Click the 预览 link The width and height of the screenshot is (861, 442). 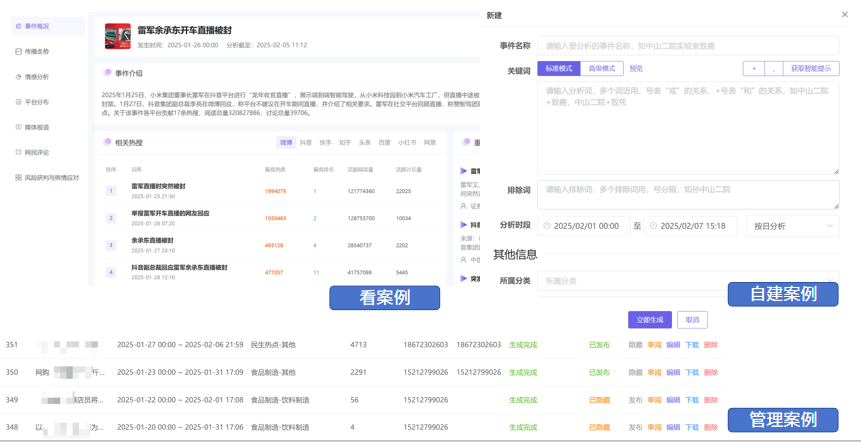pos(636,69)
